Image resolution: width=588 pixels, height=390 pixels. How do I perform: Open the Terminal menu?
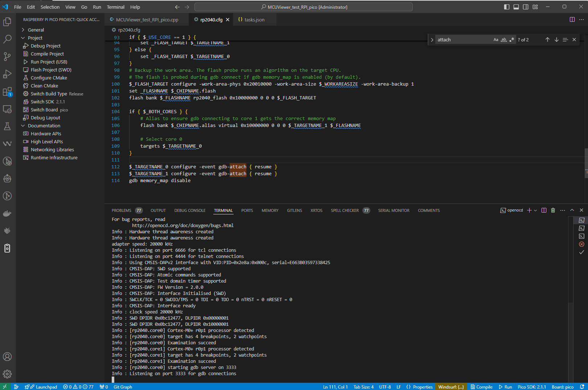pos(115,7)
